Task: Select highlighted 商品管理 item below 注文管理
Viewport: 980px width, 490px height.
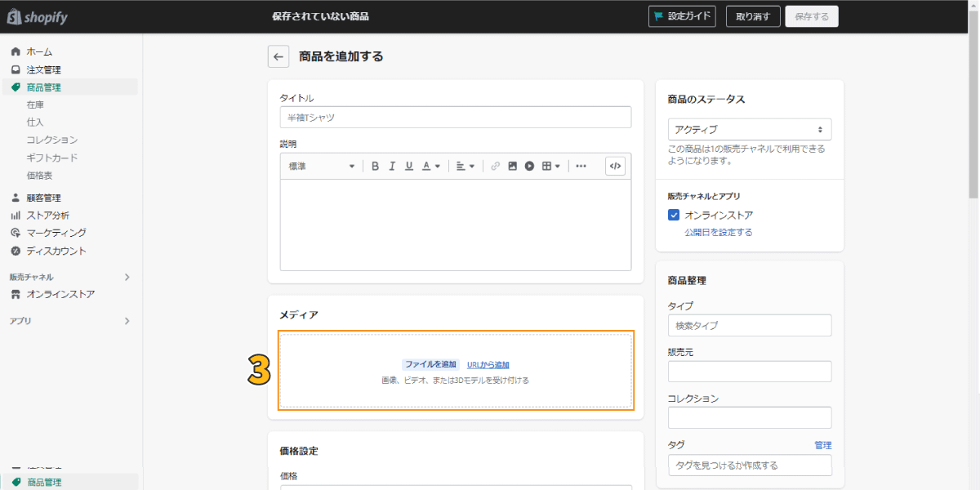Action: click(x=70, y=87)
